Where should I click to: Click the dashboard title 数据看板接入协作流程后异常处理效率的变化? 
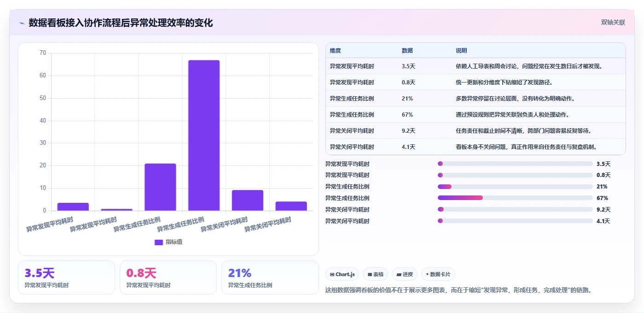121,23
